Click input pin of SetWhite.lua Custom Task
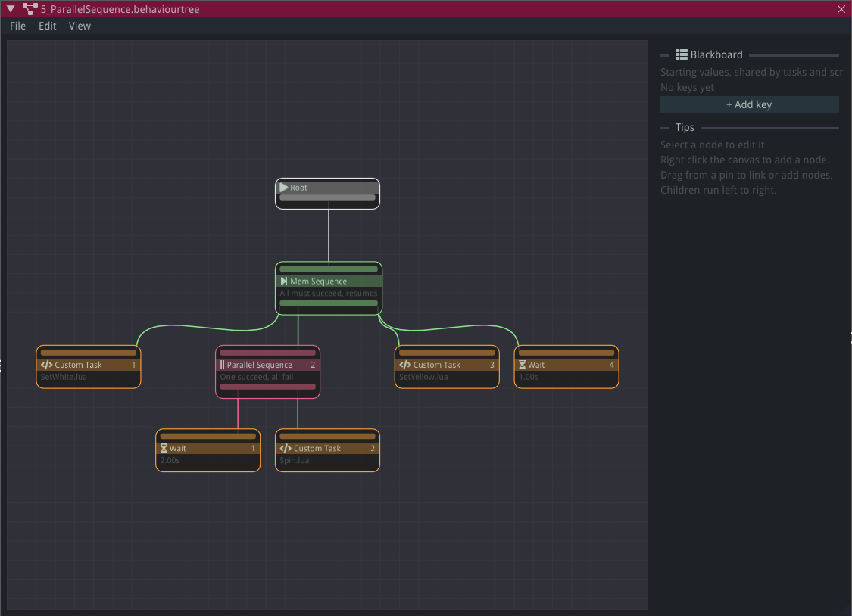 coord(89,353)
